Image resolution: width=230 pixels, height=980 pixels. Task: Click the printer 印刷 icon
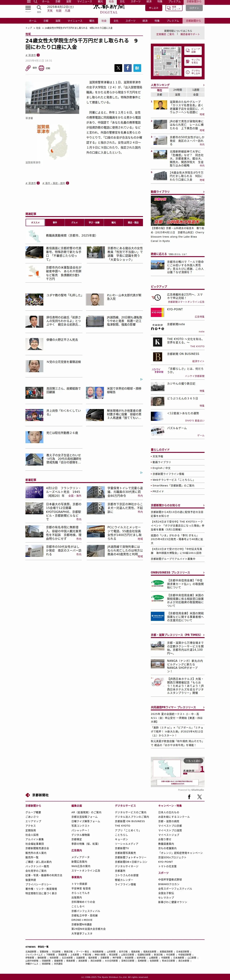(41, 68)
